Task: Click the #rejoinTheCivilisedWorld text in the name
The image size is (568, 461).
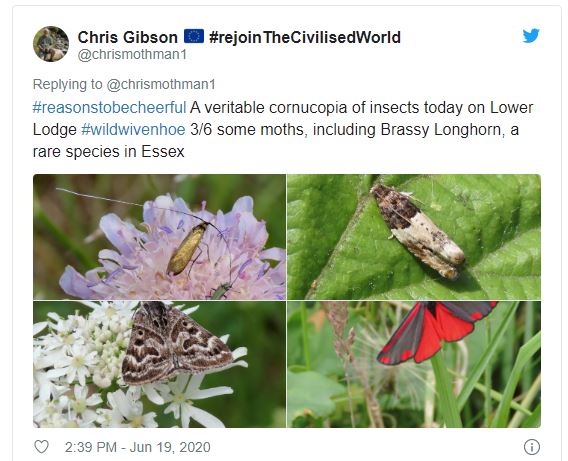Action: 305,37
